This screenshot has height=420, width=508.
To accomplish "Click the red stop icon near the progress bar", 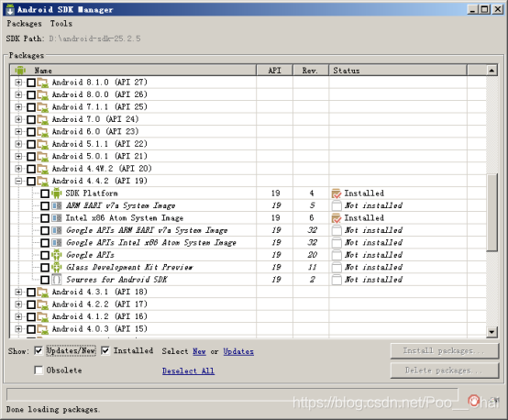I will pyautogui.click(x=474, y=401).
